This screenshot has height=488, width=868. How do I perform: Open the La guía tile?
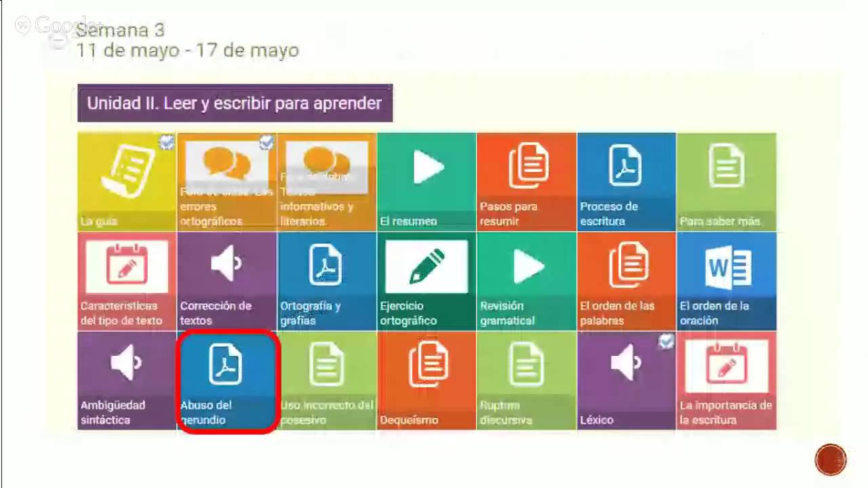point(127,182)
